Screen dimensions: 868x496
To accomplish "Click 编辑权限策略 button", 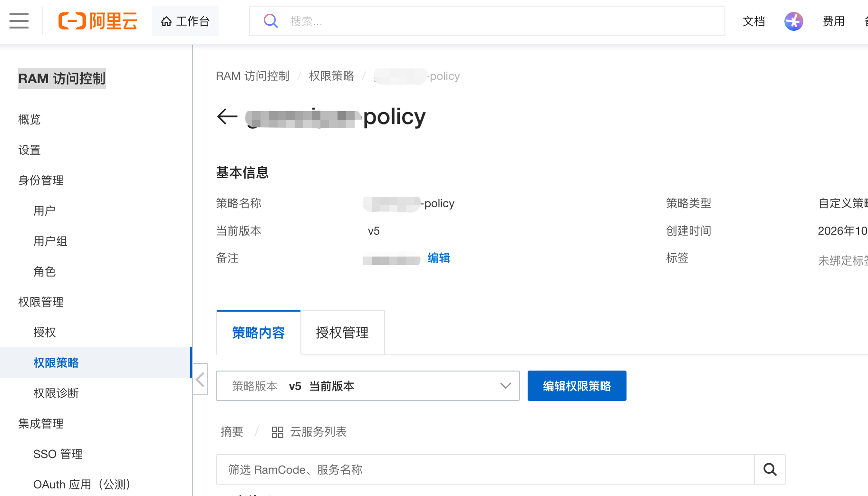I will click(577, 386).
